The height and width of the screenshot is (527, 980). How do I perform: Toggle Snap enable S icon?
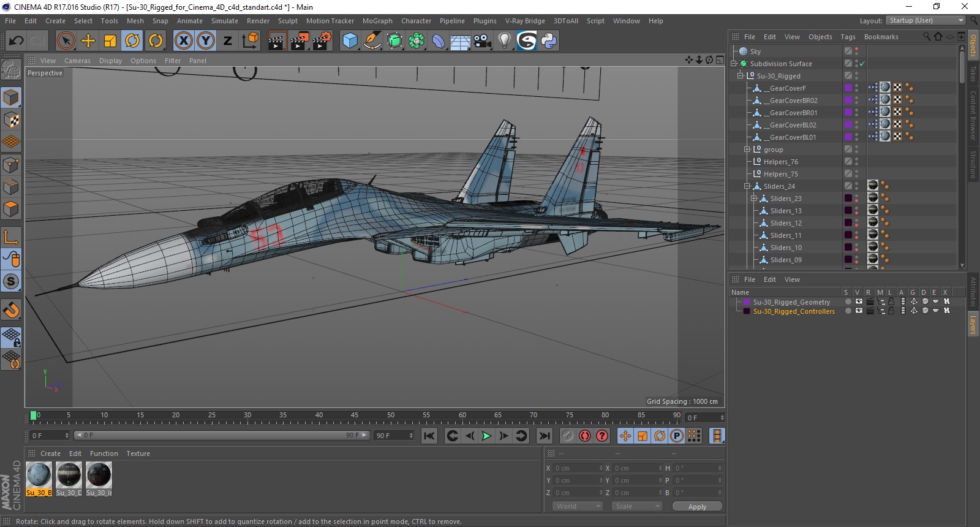point(11,282)
